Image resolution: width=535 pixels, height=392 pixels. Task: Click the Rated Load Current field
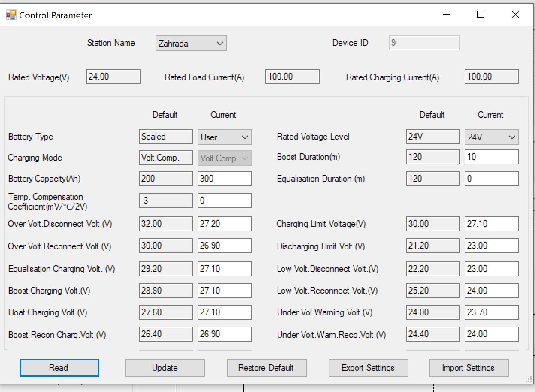[292, 77]
